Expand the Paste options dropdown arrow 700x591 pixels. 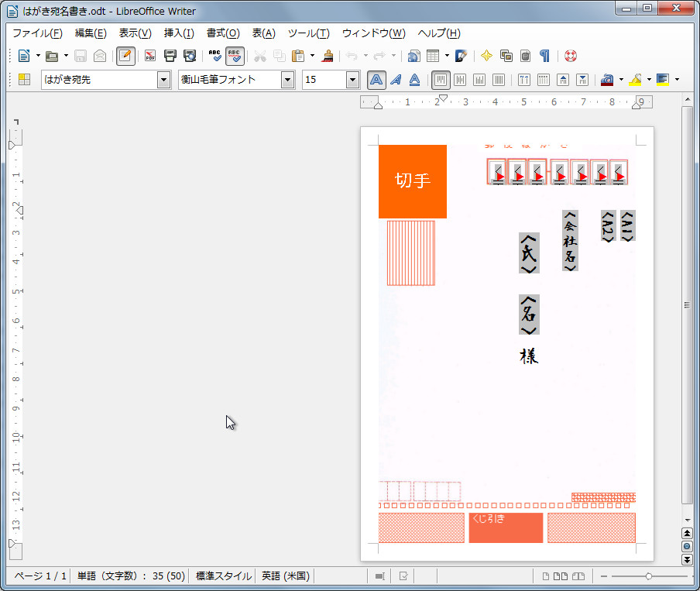[312, 56]
